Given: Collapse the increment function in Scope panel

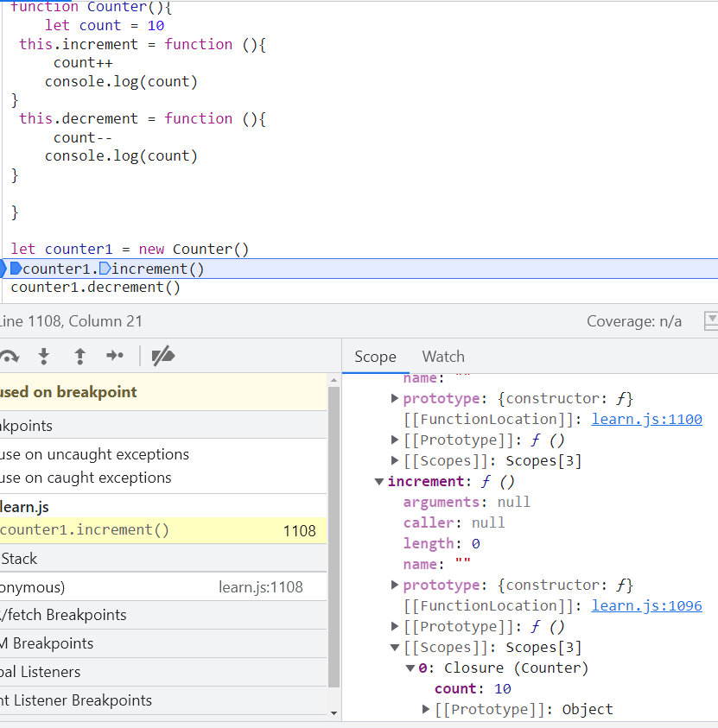Looking at the screenshot, I should [x=380, y=481].
